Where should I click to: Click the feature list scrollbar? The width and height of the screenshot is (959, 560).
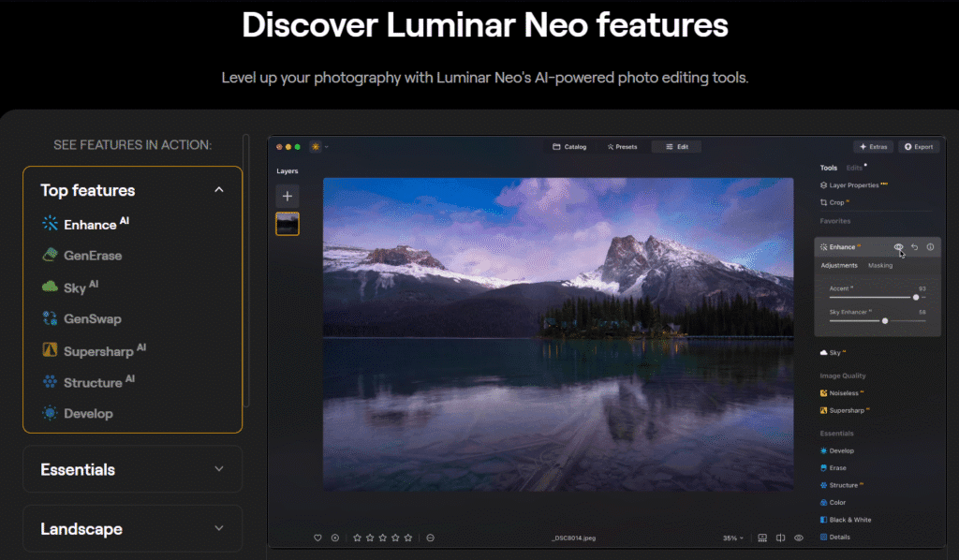click(246, 271)
